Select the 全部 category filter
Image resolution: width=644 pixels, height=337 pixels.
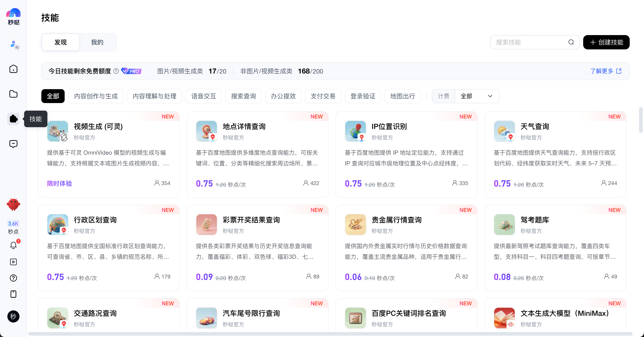(x=53, y=96)
